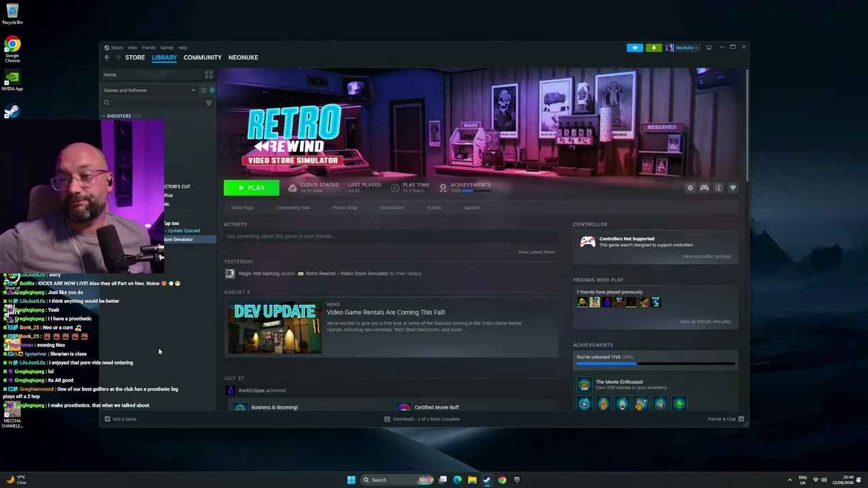Click Chrome icon in the taskbar
This screenshot has width=868, height=488.
point(502,480)
